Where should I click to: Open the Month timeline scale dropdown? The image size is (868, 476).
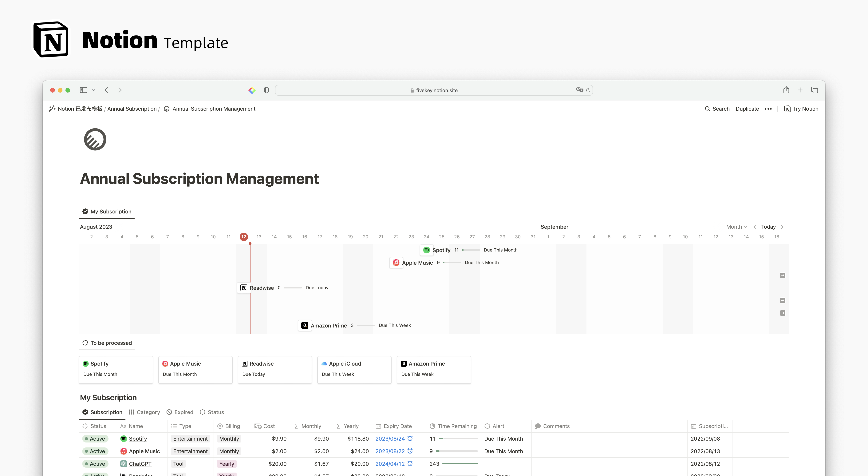737,227
